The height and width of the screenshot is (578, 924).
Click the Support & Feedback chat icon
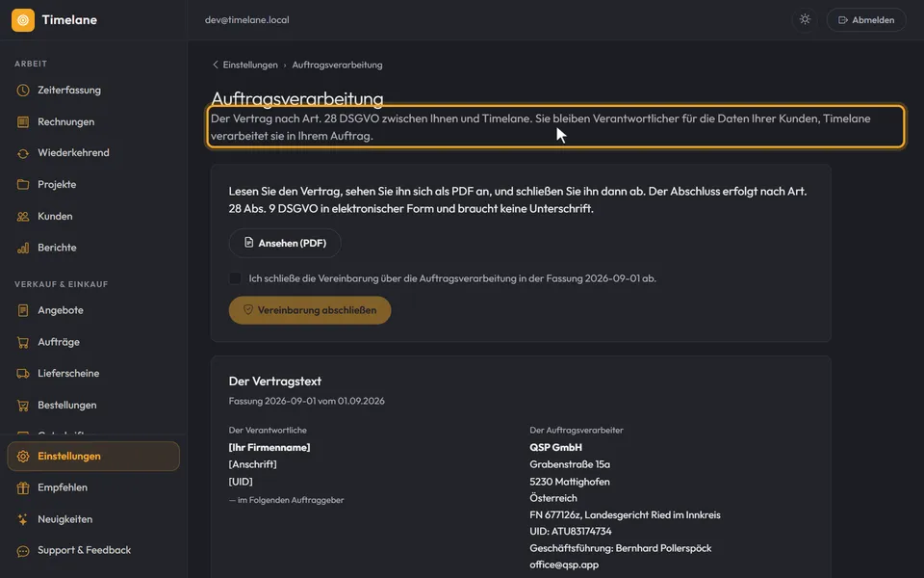(x=23, y=551)
